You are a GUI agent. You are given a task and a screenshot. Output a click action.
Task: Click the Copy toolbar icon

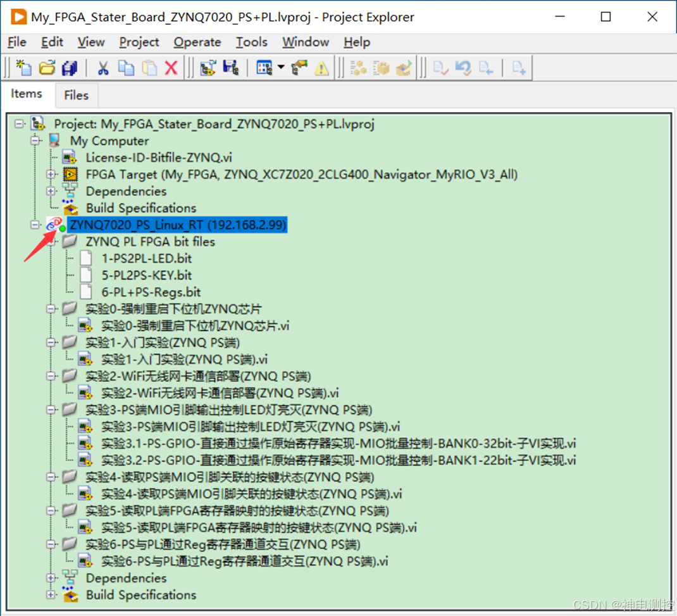pyautogui.click(x=126, y=68)
